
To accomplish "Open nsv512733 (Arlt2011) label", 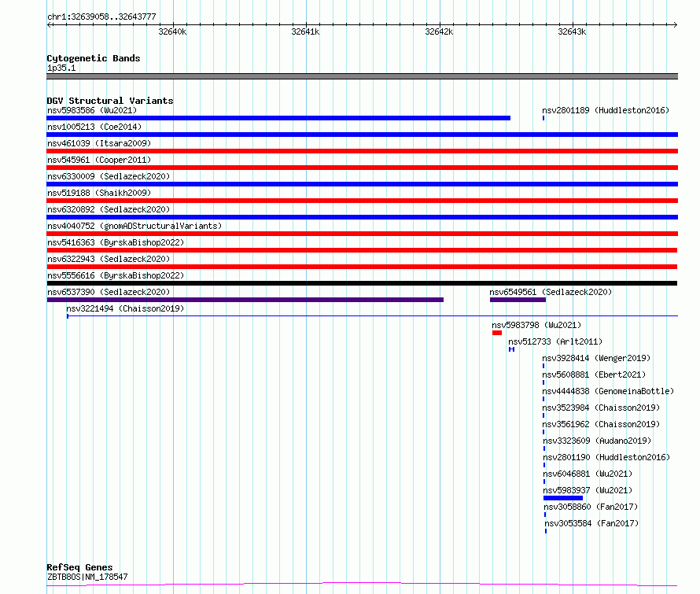I will coord(555,341).
